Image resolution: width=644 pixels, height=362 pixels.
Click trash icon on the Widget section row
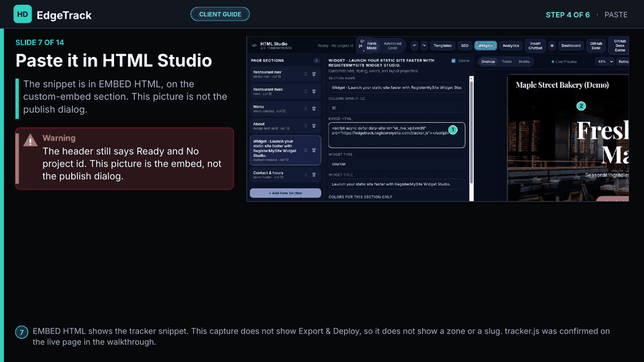314,150
